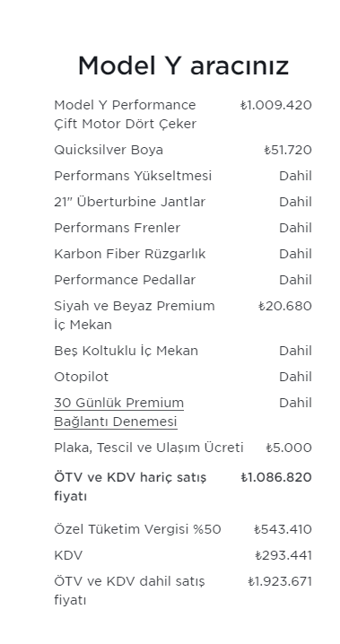Click Siyah ve Beyaz Premium İç Mekan
This screenshot has height=644, width=340.
coord(135,315)
